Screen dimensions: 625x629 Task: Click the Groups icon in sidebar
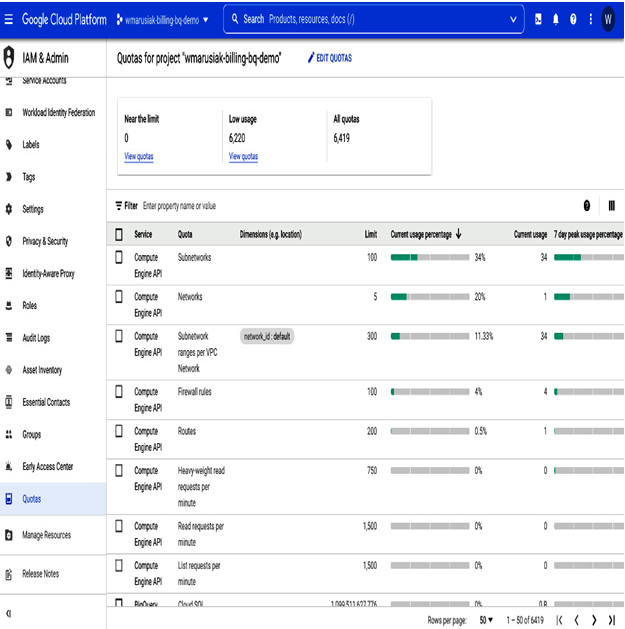tap(9, 434)
